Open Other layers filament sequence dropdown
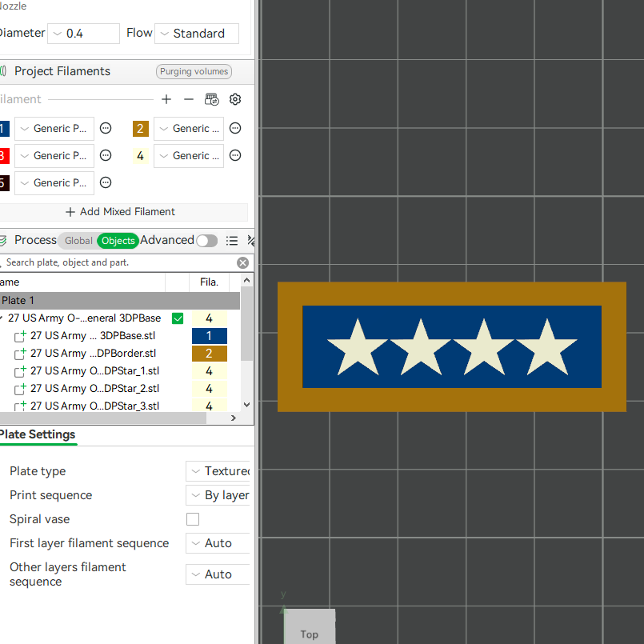Screen dimensions: 644x644 [x=218, y=574]
